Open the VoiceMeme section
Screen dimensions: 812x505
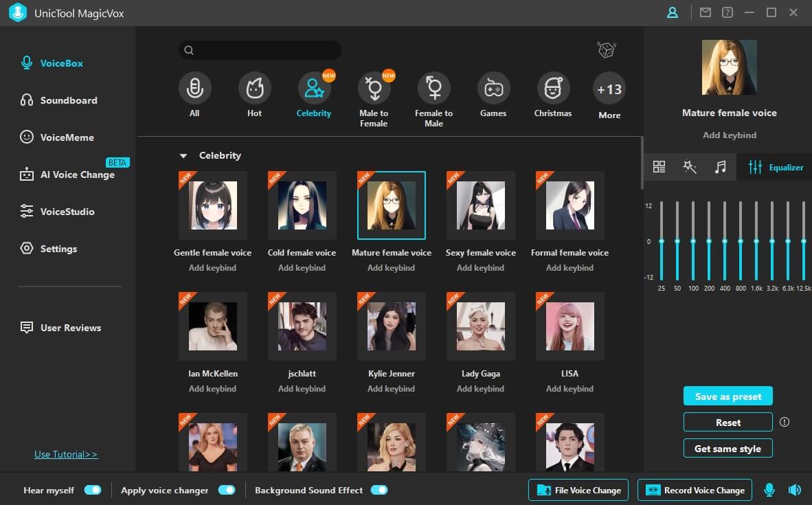pos(57,137)
